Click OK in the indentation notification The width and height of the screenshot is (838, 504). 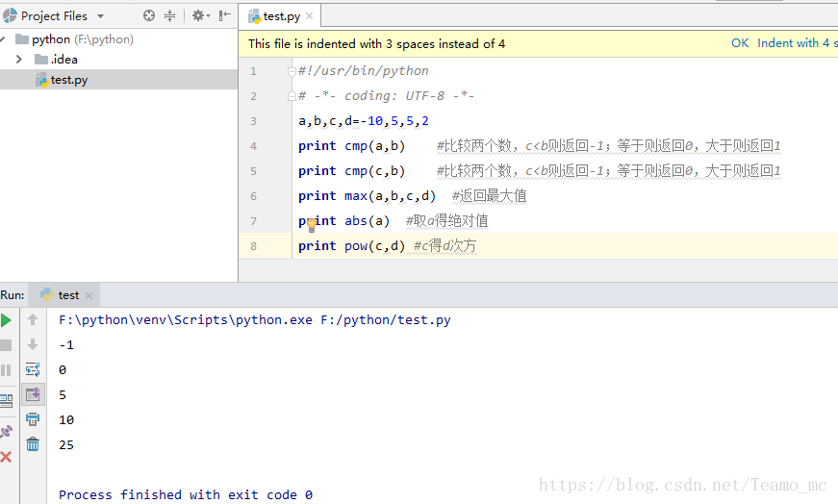(740, 43)
